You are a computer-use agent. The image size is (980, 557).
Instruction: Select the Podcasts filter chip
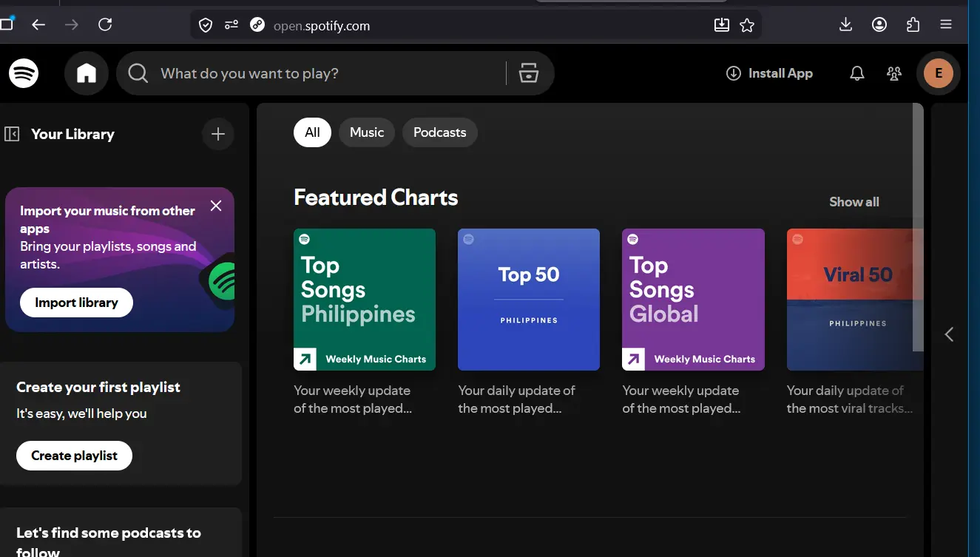(440, 132)
